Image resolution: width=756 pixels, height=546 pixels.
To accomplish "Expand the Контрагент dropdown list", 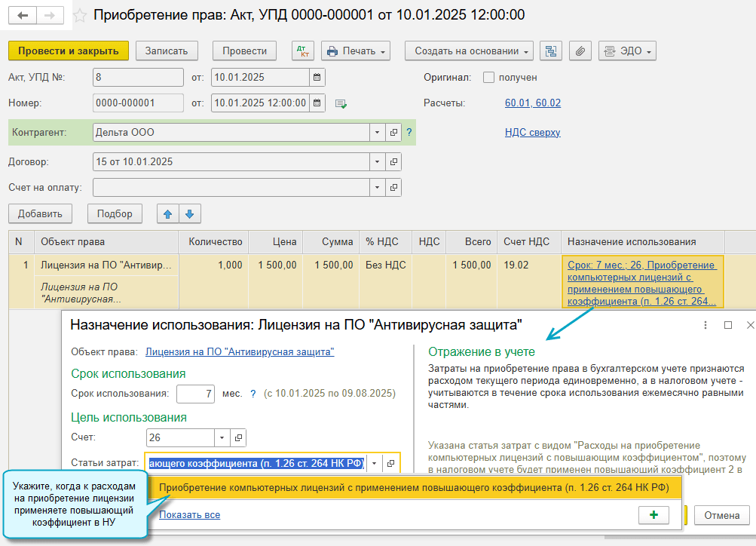I will [x=377, y=133].
